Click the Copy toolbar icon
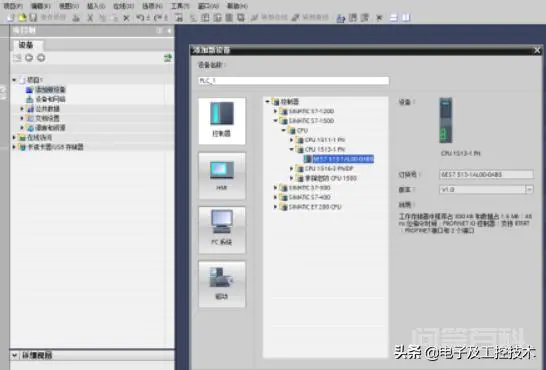The width and height of the screenshot is (546, 370). (x=102, y=18)
